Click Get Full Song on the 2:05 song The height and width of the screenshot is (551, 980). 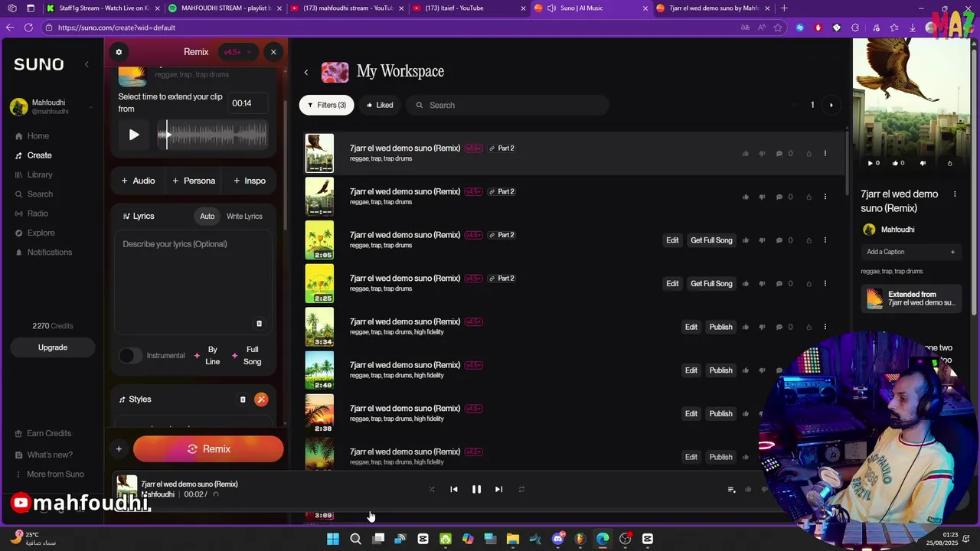tap(711, 240)
